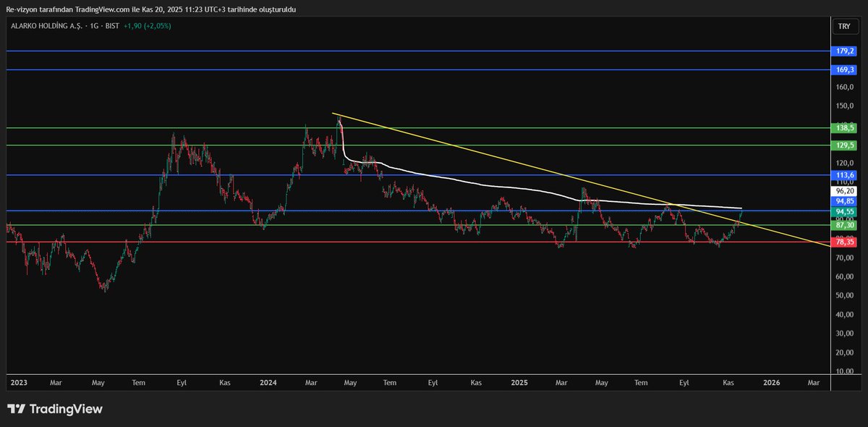
Task: Click the green 138,5 price label
Action: (845, 127)
